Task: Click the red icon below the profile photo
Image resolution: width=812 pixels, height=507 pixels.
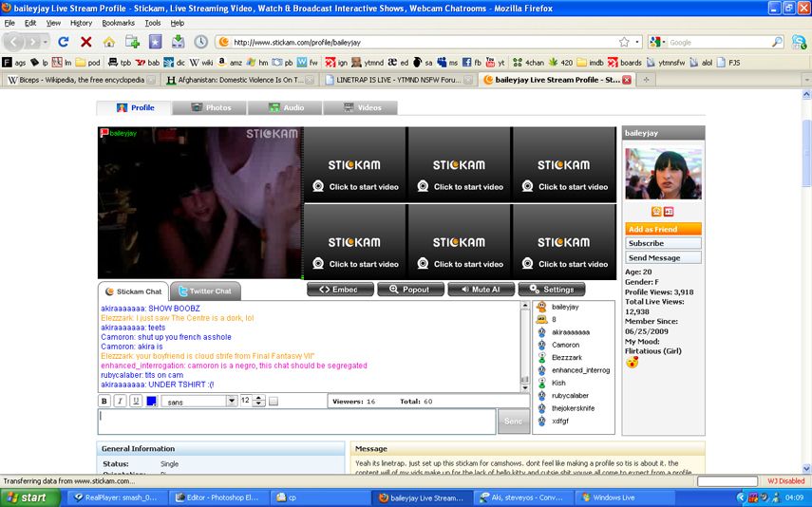Action: 669,212
